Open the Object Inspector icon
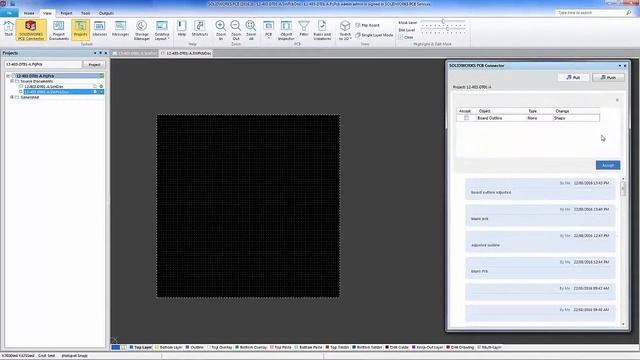 [x=286, y=30]
